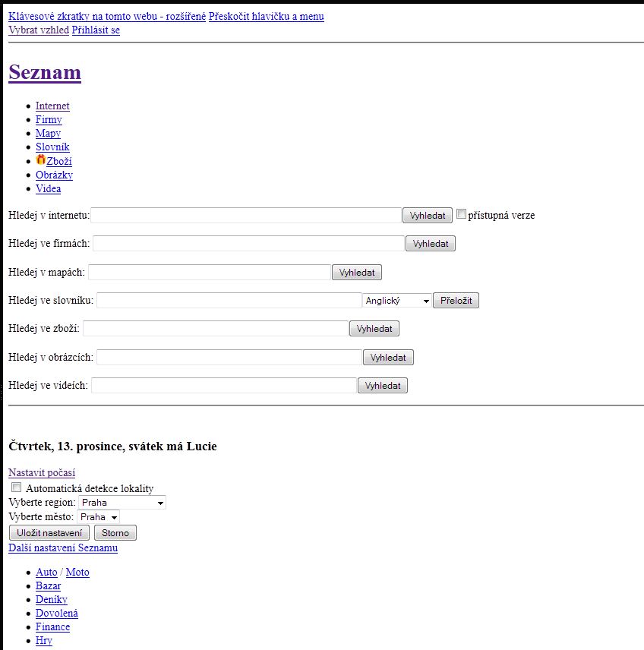Focus the Hledej ve slovníku text field
The width and height of the screenshot is (644, 650).
coord(229,301)
